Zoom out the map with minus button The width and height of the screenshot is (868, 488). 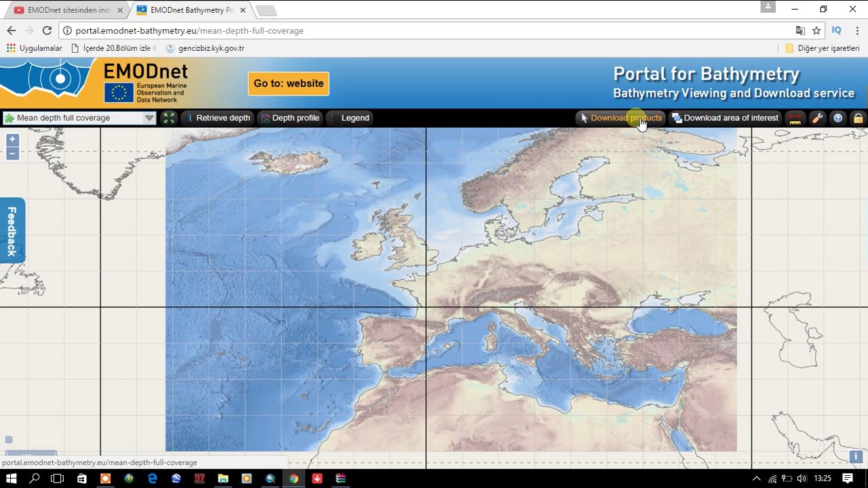coord(12,153)
